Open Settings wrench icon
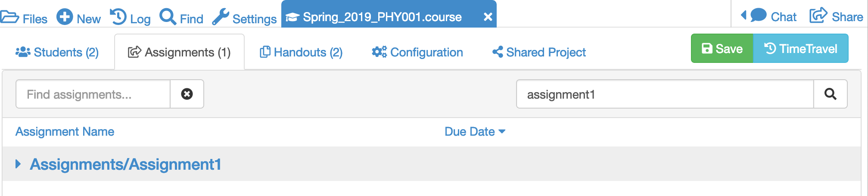868x196 pixels. tap(221, 17)
